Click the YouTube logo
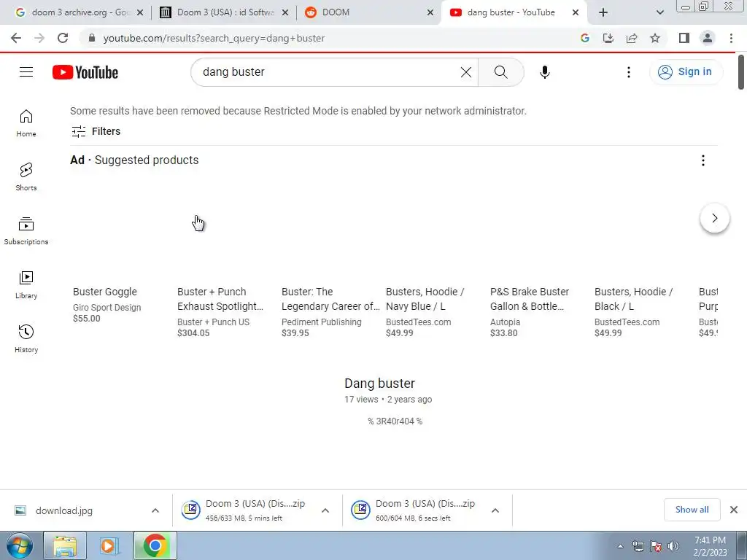 click(x=85, y=72)
